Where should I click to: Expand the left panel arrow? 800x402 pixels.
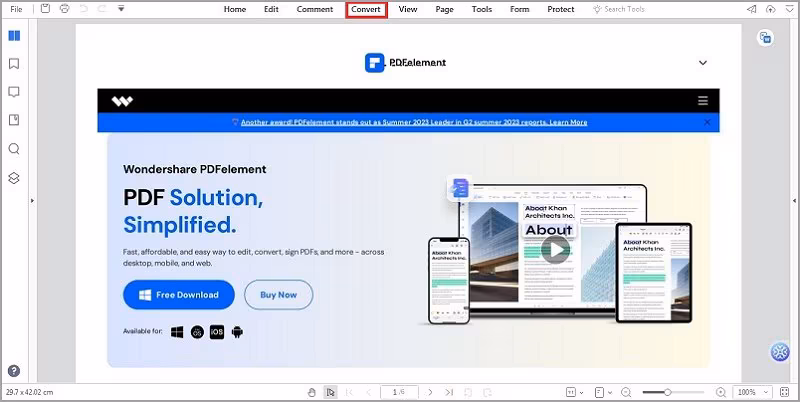[x=32, y=201]
